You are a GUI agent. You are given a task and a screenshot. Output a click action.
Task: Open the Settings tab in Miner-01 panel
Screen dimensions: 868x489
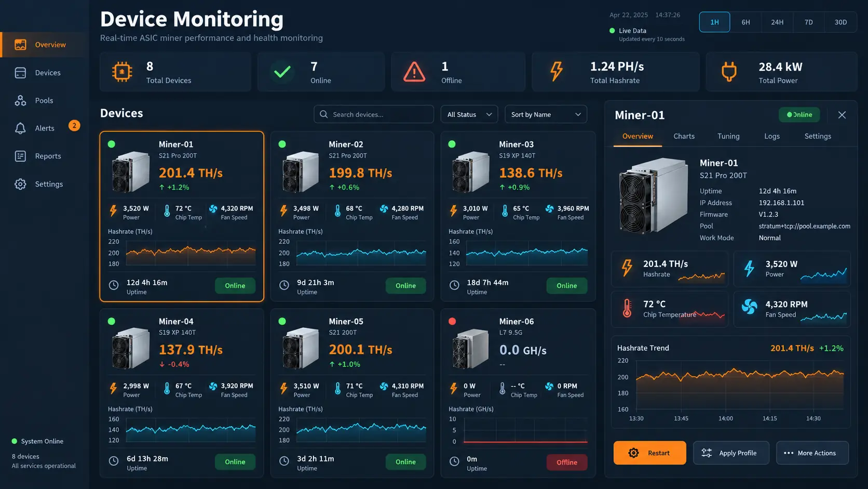coord(818,136)
